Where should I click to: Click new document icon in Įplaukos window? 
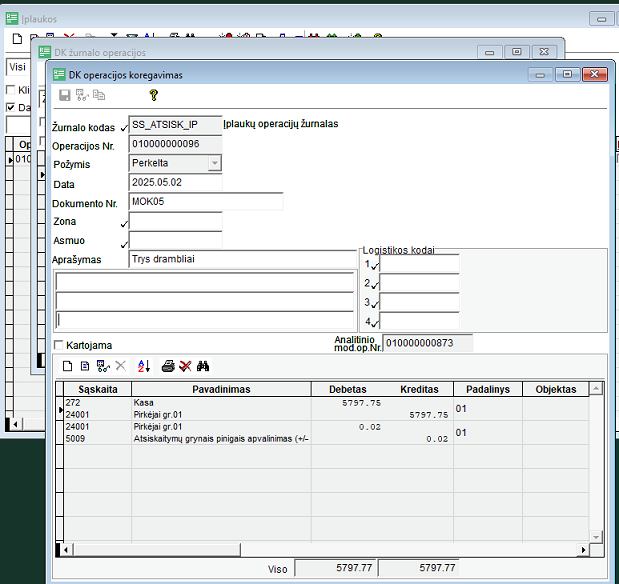click(x=17, y=39)
